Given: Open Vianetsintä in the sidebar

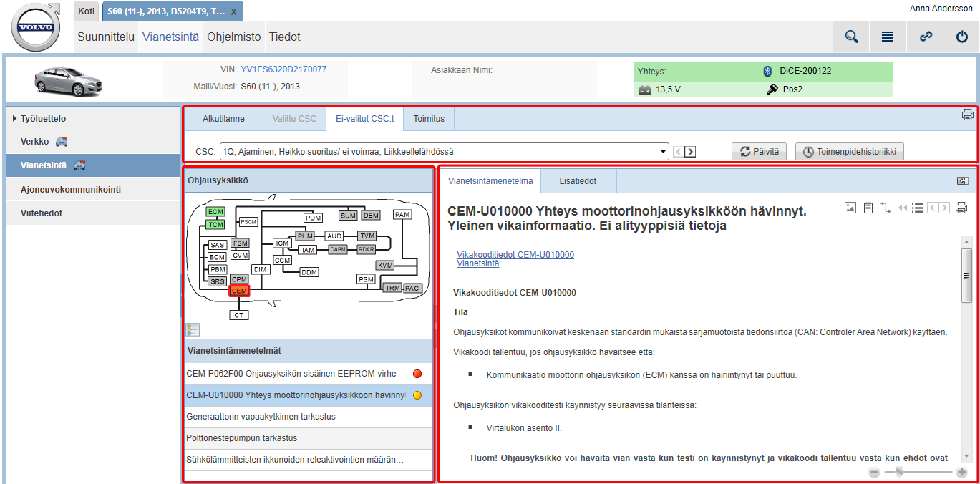Looking at the screenshot, I should (x=93, y=165).
